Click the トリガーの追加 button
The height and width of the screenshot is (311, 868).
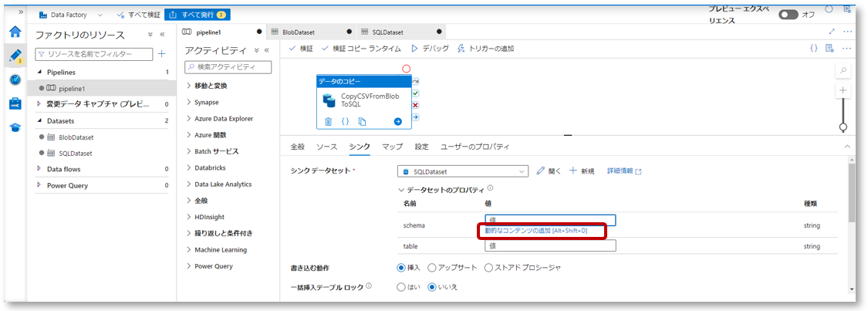point(485,49)
